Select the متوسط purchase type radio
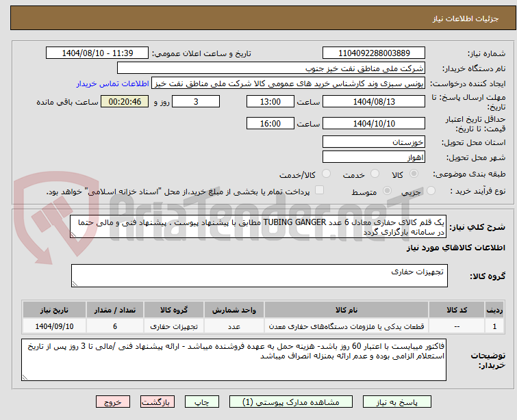This screenshot has height=420, width=517. tap(387, 191)
